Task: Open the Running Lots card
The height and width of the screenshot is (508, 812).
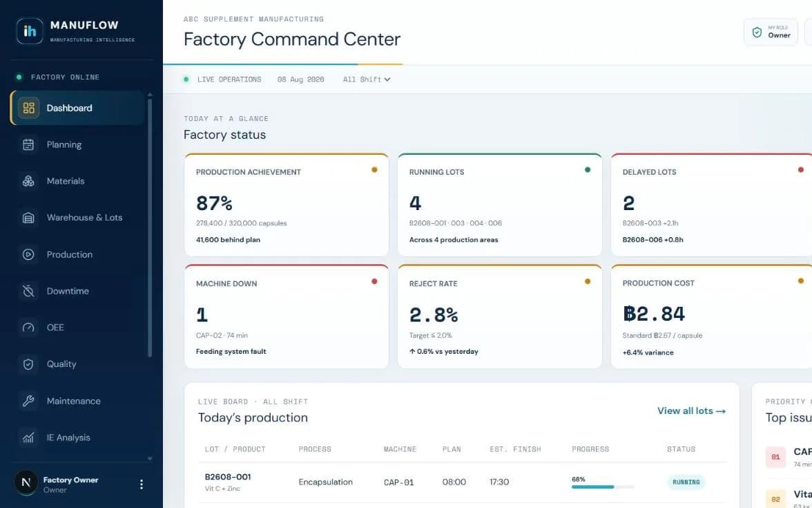Action: tap(500, 205)
